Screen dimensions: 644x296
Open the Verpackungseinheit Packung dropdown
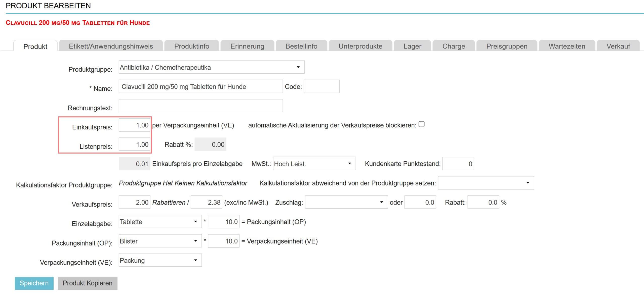160,261
